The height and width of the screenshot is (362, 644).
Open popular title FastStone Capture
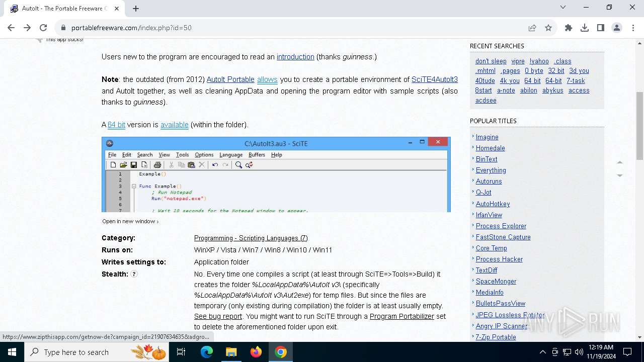[503, 237]
